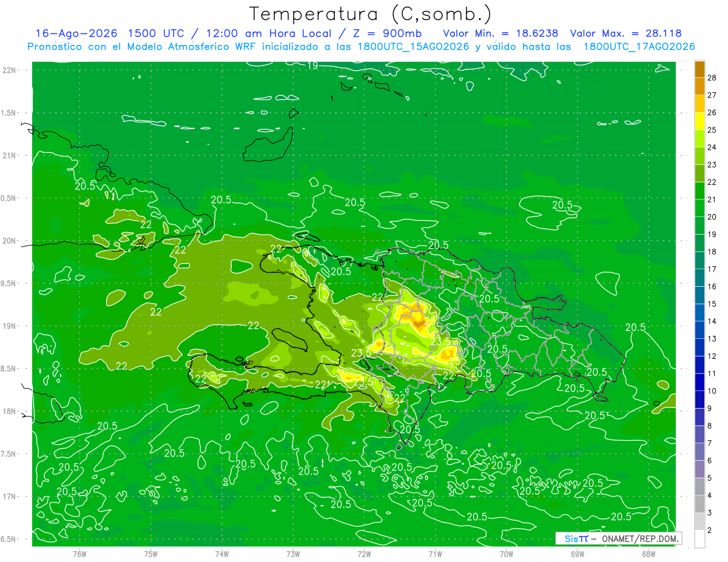Click legend value 28
Image resolution: width=728 pixels, height=562 pixels.
pyautogui.click(x=712, y=78)
